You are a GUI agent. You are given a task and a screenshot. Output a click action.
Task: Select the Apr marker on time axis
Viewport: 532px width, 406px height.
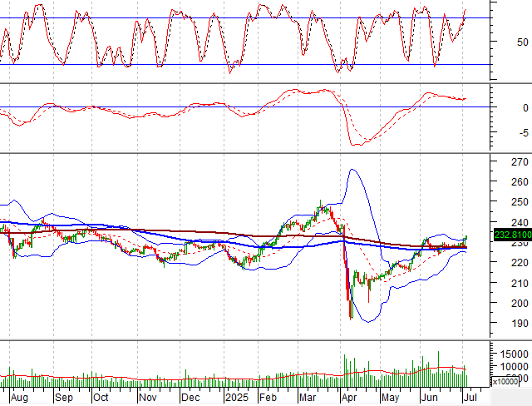point(350,399)
